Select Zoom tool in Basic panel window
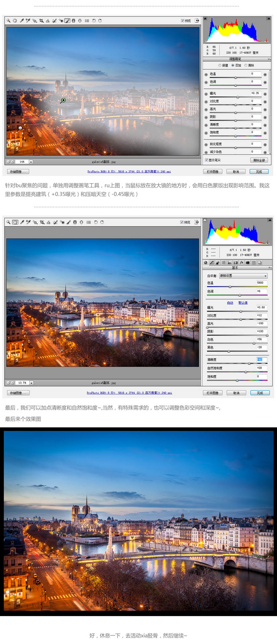 (8, 222)
